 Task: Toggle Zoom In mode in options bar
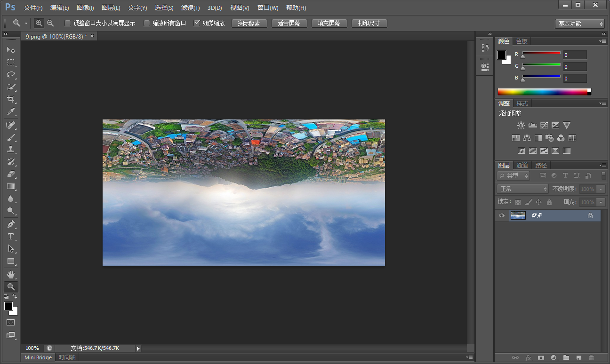tap(39, 23)
